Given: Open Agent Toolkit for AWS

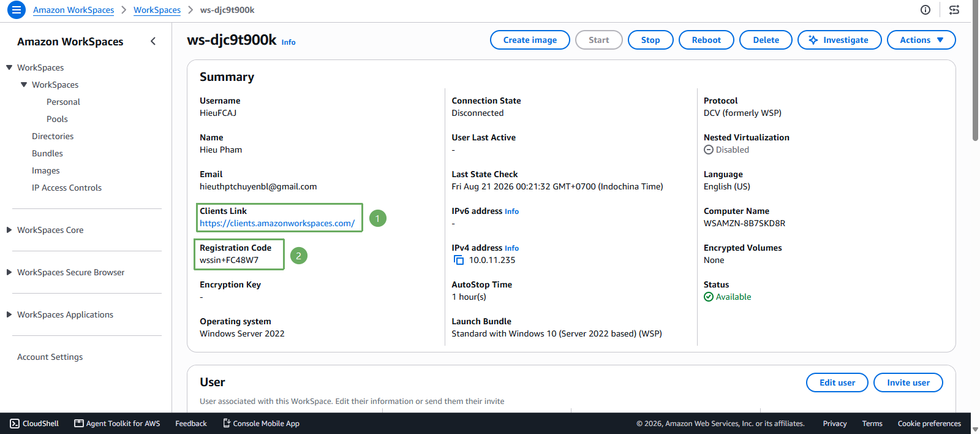Looking at the screenshot, I should click(117, 424).
